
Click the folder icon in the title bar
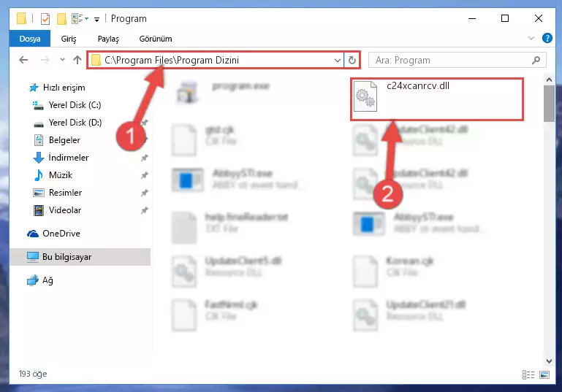click(x=21, y=18)
